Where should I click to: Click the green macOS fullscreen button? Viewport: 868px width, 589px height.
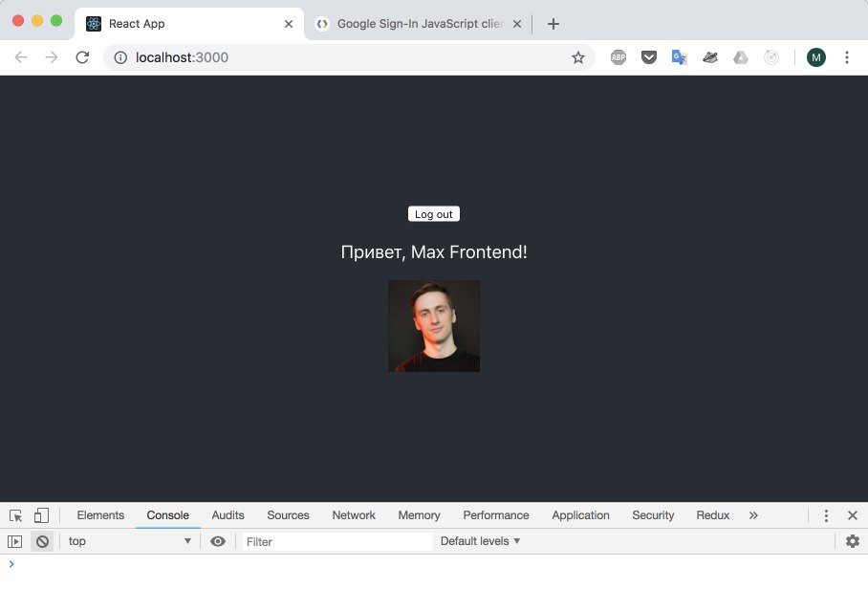(55, 21)
